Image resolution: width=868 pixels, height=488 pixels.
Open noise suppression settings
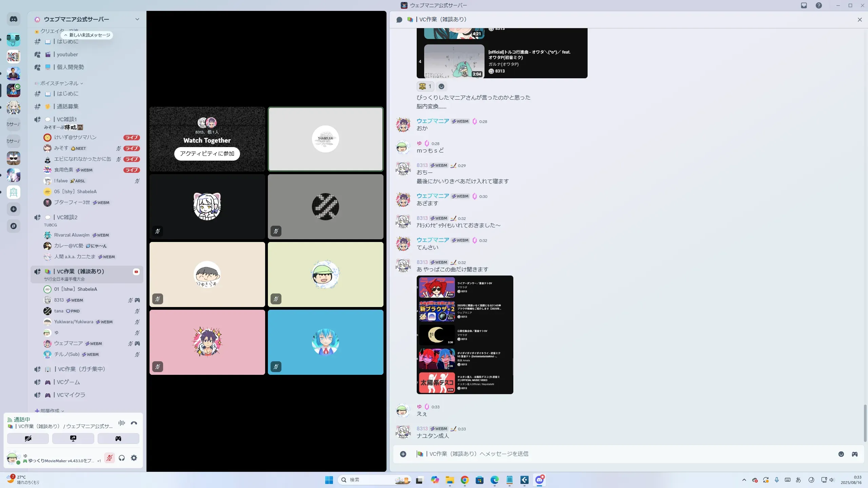pyautogui.click(x=122, y=423)
